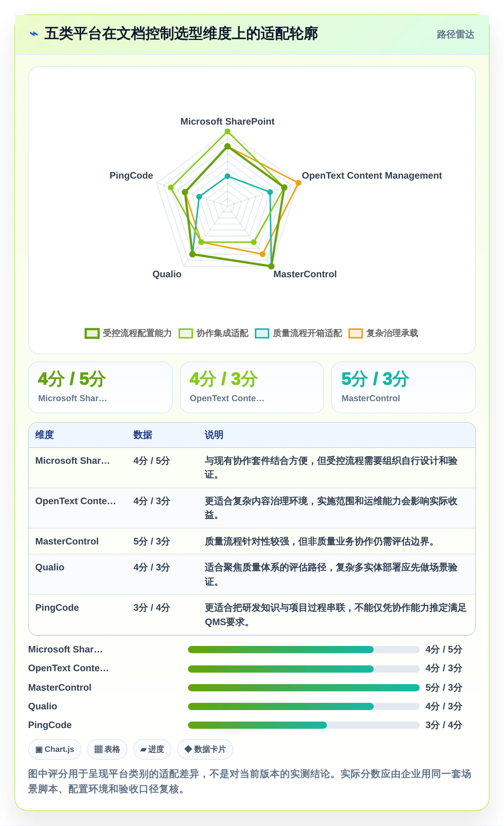504x826 pixels.
Task: Click Qualio description about 聚焦质量体系
Action: (331, 574)
